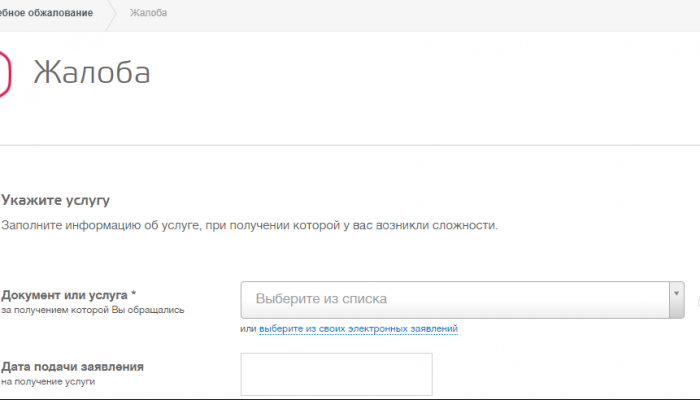Click the word 'или' before the applications link
Image resolution: width=700 pixels, height=400 pixels.
pos(248,329)
